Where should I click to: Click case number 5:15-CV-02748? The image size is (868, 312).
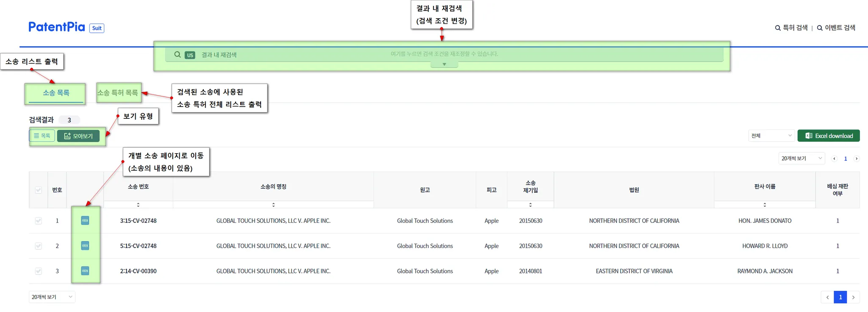138,246
